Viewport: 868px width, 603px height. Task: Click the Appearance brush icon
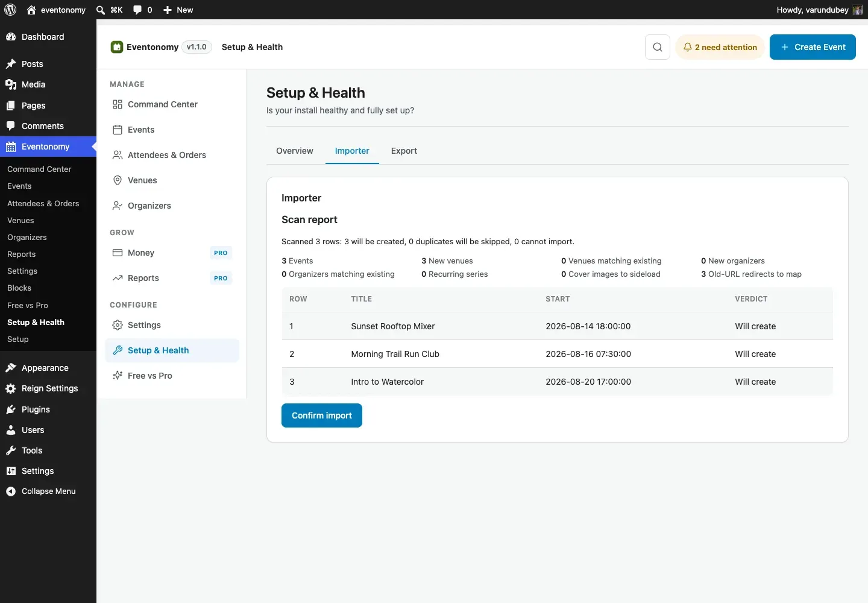[11, 368]
